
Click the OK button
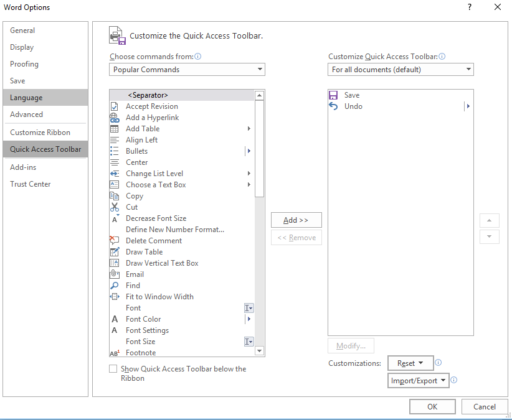point(432,407)
